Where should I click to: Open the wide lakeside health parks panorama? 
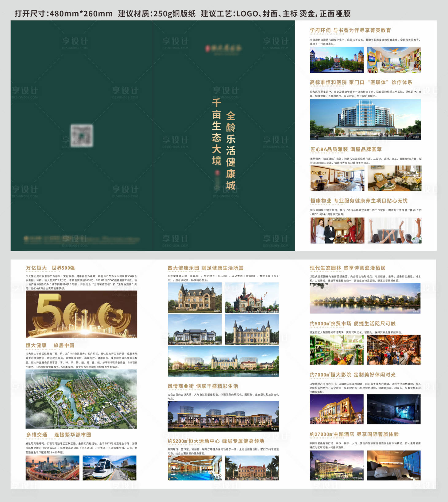(223, 361)
